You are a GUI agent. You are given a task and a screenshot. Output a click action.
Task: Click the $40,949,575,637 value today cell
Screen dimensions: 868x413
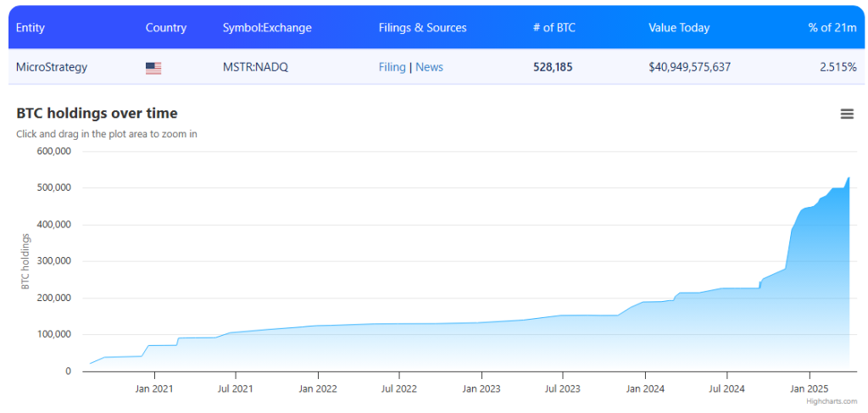[x=689, y=67]
